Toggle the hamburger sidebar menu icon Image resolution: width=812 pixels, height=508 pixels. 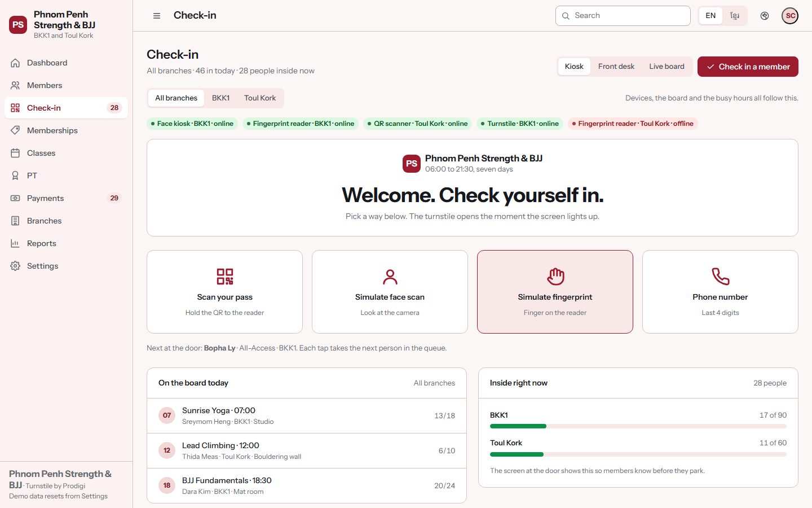(x=157, y=16)
